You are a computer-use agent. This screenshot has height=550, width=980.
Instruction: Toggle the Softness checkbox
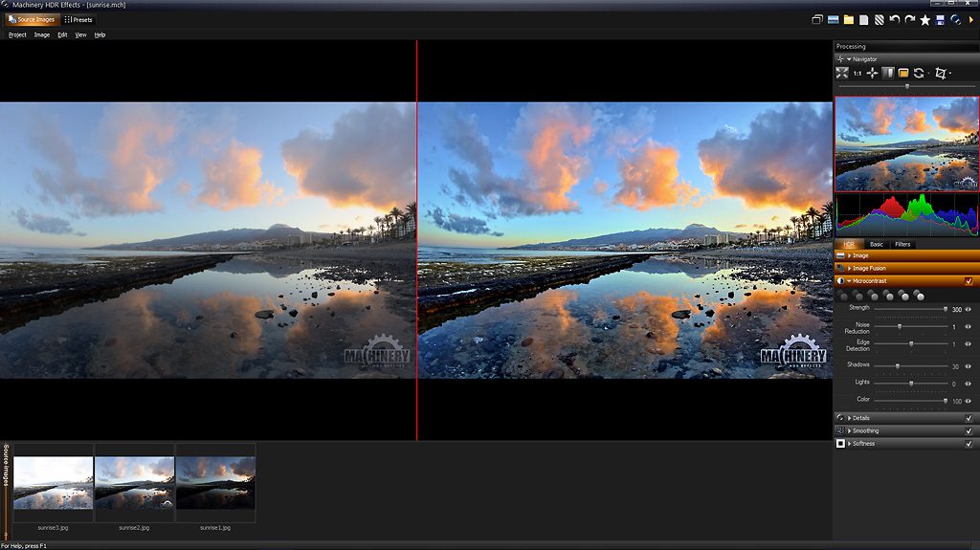(x=969, y=444)
